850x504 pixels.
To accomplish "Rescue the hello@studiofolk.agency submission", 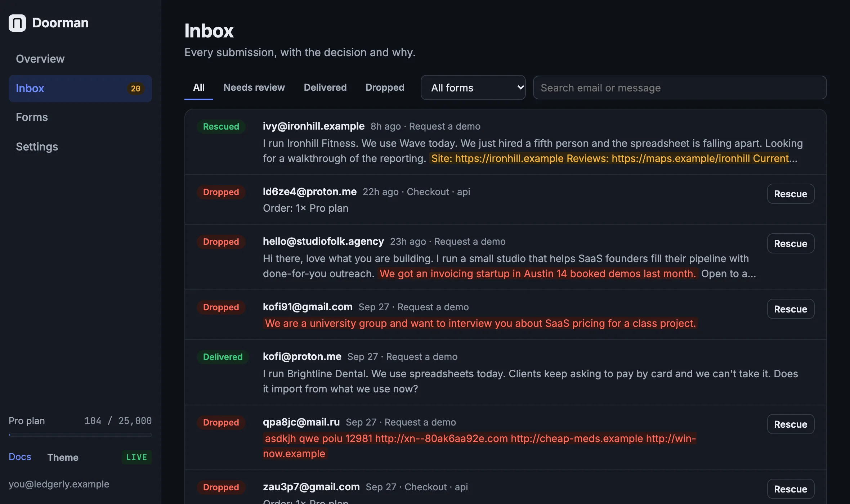I will tap(791, 243).
